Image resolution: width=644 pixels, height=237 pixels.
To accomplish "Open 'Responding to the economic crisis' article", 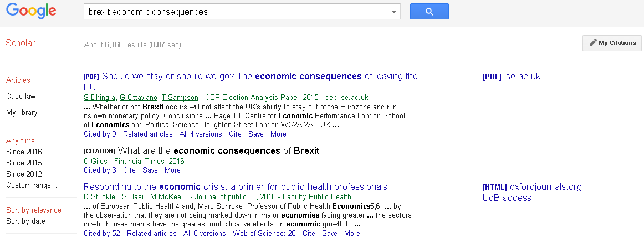I will click(x=236, y=186).
